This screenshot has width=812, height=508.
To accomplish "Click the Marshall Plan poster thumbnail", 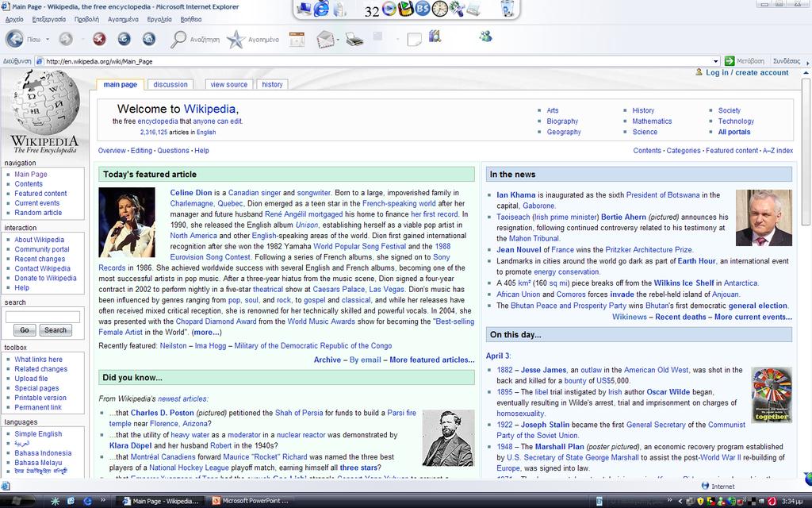I will click(772, 394).
